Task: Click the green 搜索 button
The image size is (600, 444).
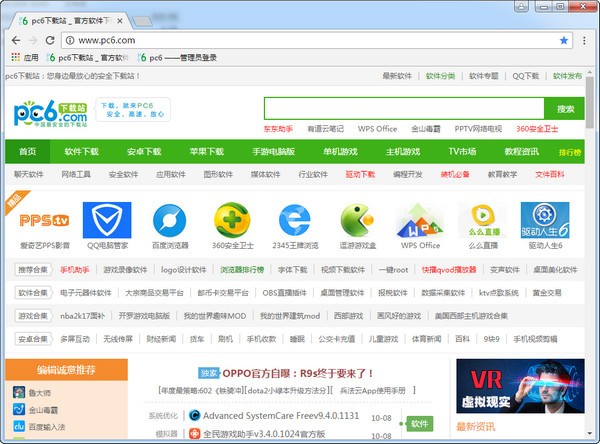Action: coord(565,109)
